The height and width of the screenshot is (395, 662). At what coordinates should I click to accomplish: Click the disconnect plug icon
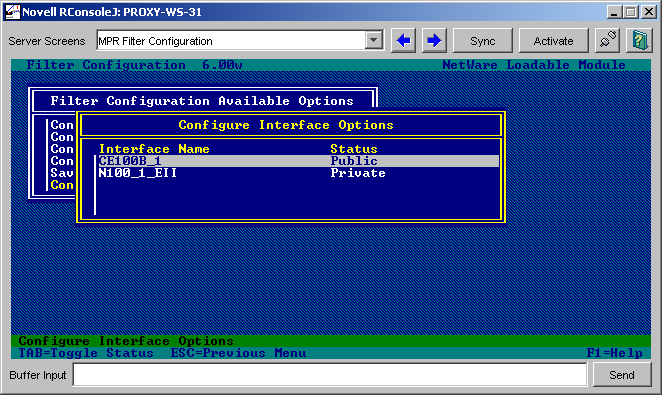pyautogui.click(x=607, y=41)
